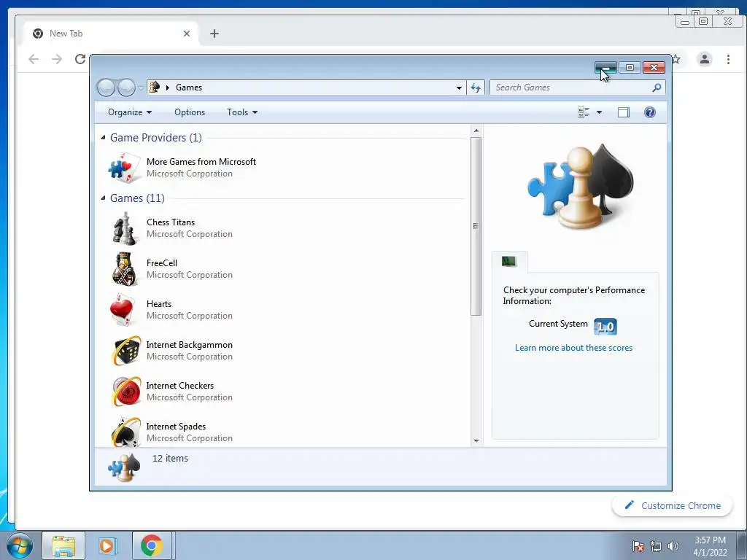Click the network tray icon

pyautogui.click(x=656, y=546)
